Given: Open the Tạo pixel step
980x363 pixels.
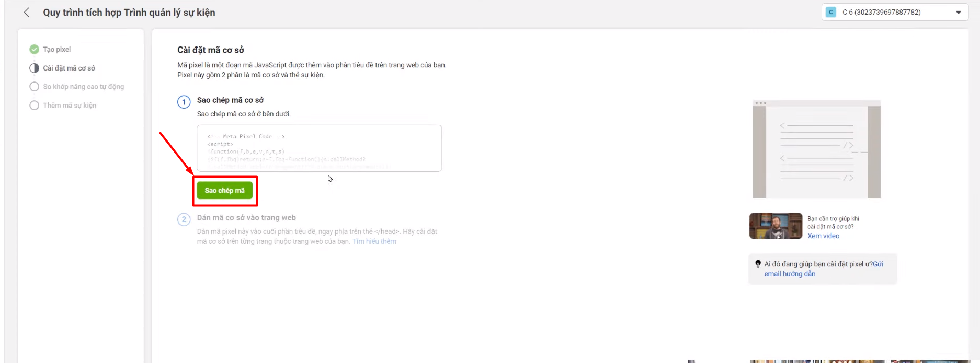Looking at the screenshot, I should (x=57, y=50).
